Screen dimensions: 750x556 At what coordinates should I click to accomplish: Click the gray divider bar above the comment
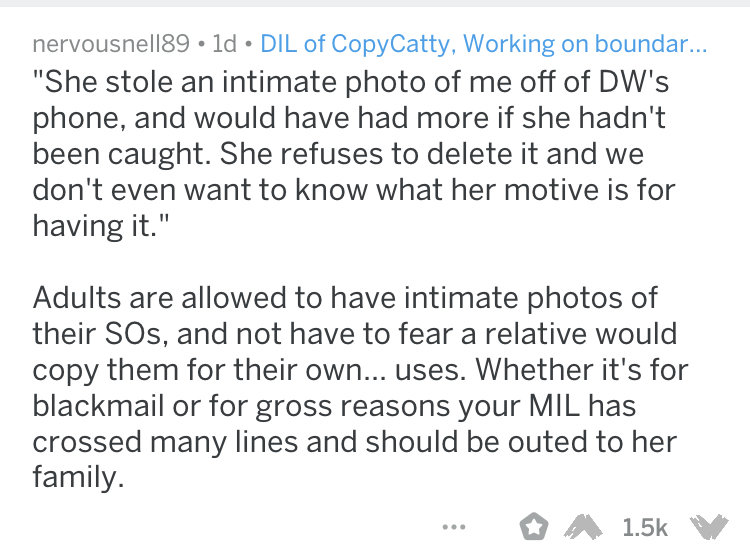375,3
